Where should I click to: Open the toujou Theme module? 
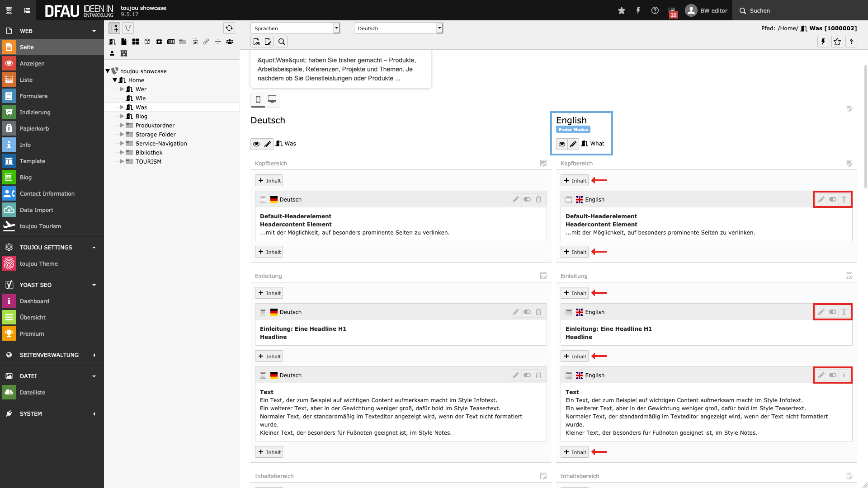(38, 263)
